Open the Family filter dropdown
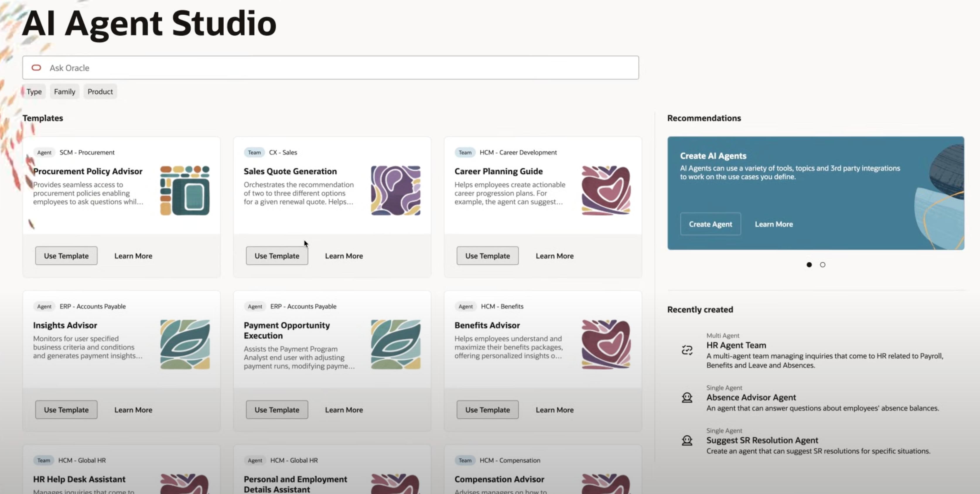Viewport: 980px width, 494px height. click(x=64, y=91)
